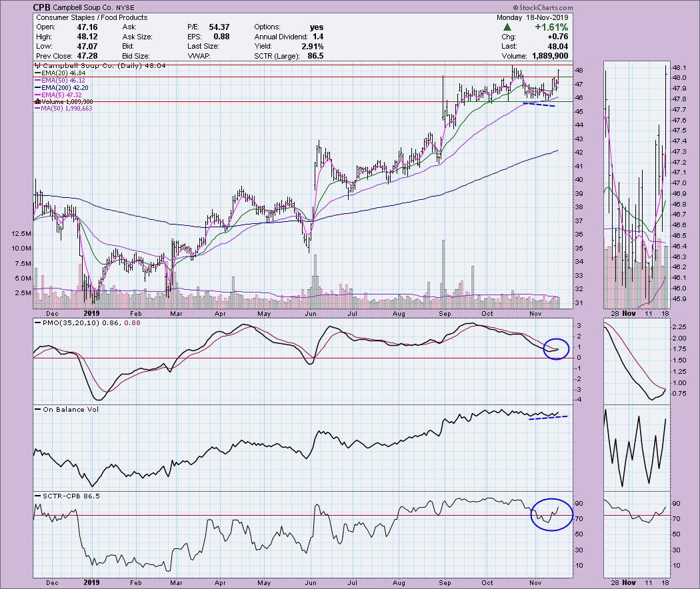Screen dimensions: 700x589
Task: Click the EMA(50) 46.12 legend entry
Action: pos(60,81)
